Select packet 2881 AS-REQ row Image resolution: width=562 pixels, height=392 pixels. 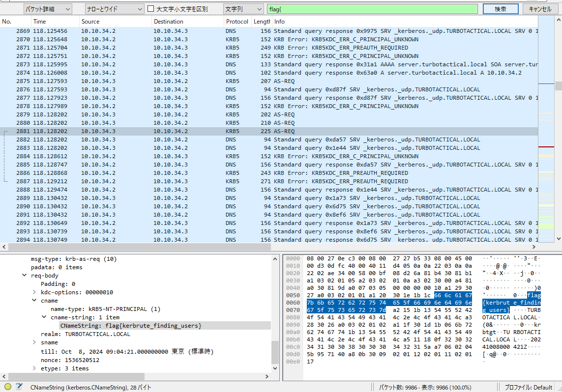pos(269,131)
